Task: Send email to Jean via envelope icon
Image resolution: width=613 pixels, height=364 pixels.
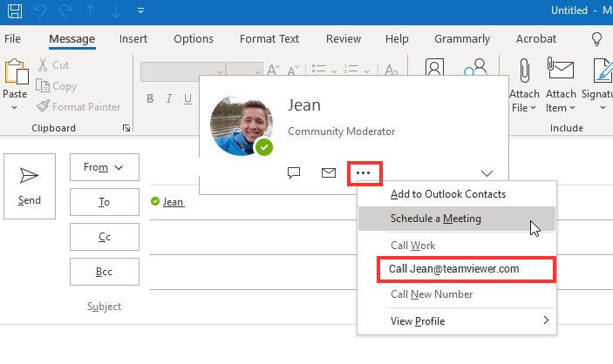Action: coord(329,172)
